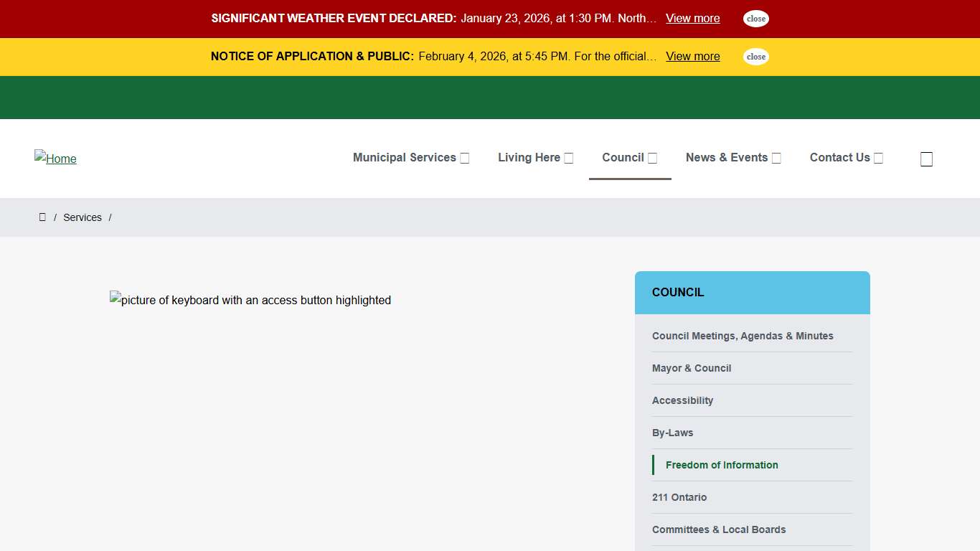Viewport: 980px width, 551px height.
Task: Expand the Living Here dropdown arrow
Action: point(569,159)
